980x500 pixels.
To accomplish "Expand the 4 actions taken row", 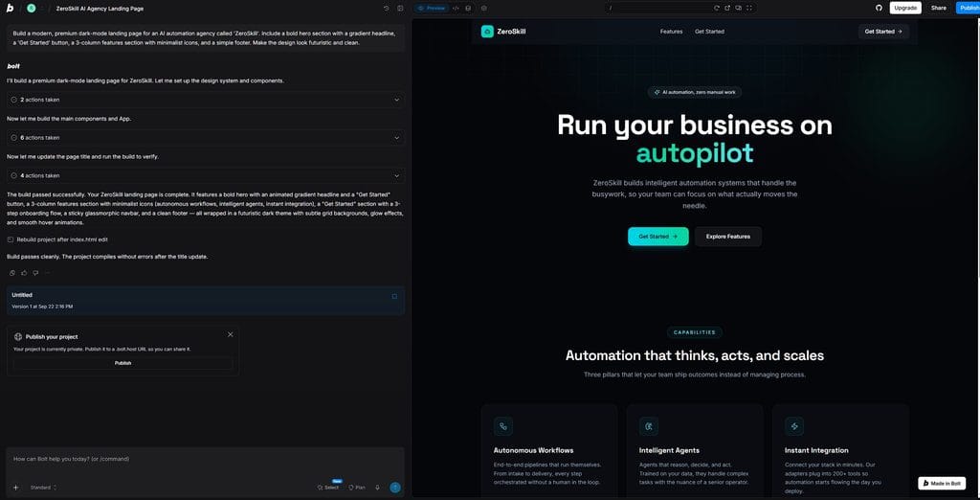I will click(205, 176).
